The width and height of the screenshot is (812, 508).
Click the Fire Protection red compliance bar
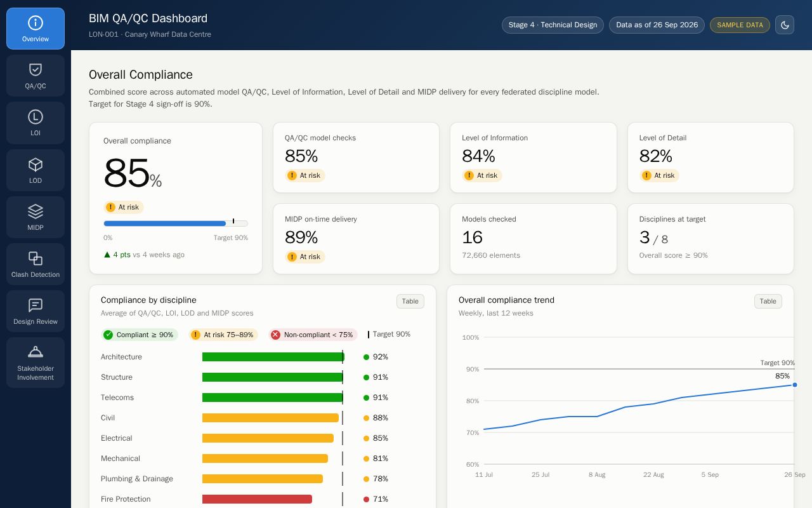[257, 499]
